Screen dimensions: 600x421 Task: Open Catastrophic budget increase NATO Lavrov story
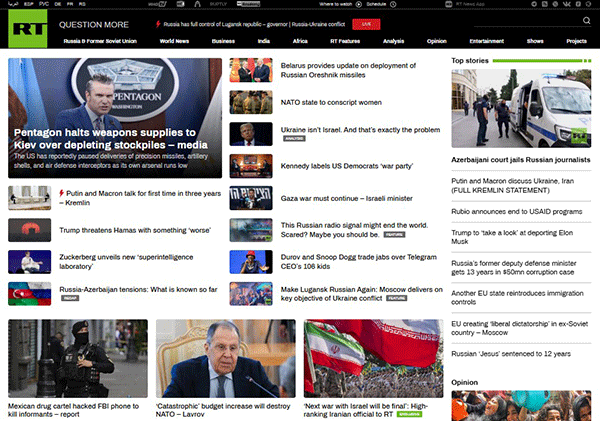tap(223, 410)
